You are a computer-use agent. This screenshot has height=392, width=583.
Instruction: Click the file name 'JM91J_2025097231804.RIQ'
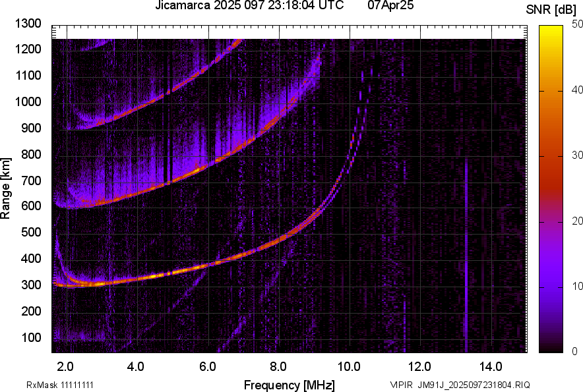pyautogui.click(x=474, y=385)
